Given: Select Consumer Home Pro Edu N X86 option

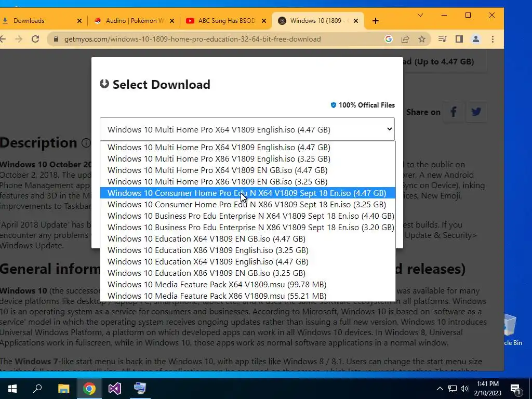Looking at the screenshot, I should coord(248,205).
